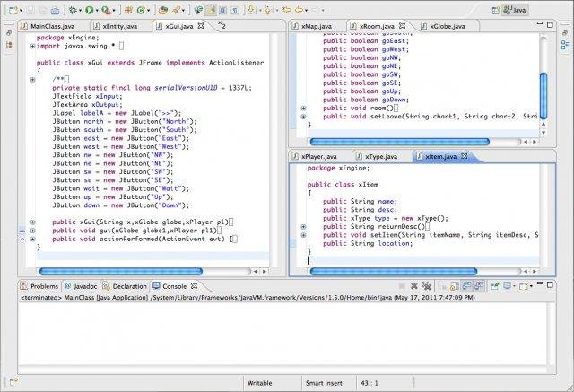Toggle Show Console on Standard Error
The width and height of the screenshot is (574, 392).
click(479, 286)
